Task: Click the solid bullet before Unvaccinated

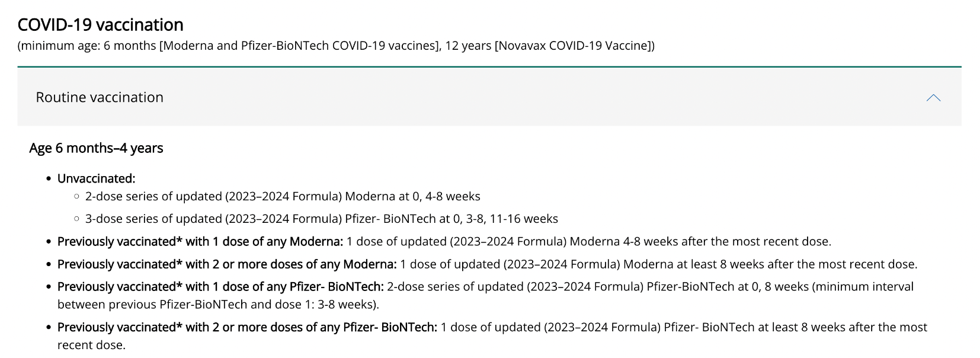Action: (49, 178)
